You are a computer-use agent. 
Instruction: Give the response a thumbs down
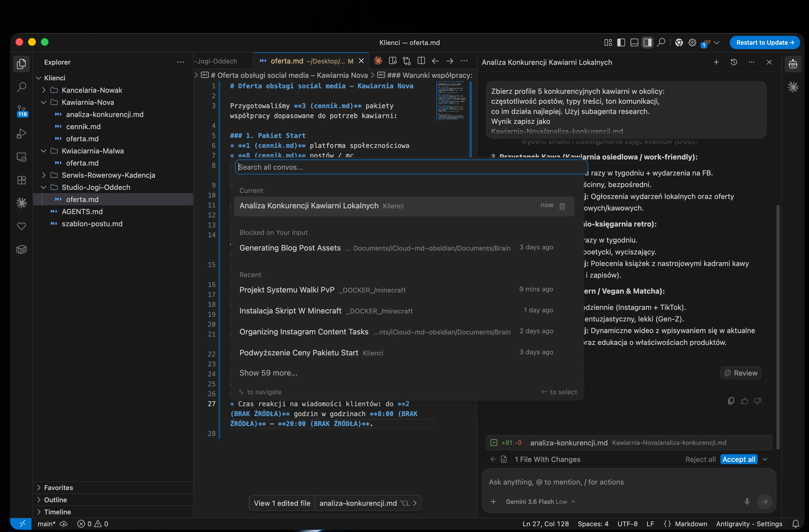click(758, 401)
